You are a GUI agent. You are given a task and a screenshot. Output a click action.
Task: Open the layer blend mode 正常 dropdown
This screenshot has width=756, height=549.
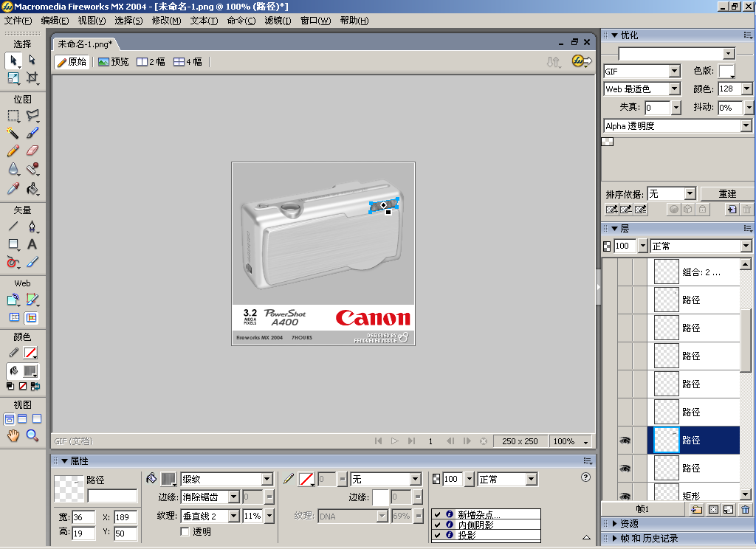pyautogui.click(x=746, y=246)
